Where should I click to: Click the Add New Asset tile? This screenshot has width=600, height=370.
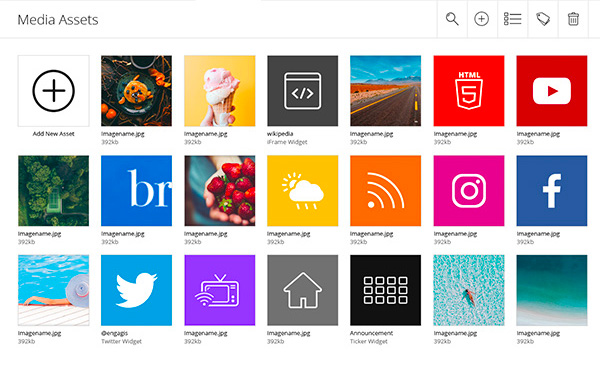click(54, 91)
